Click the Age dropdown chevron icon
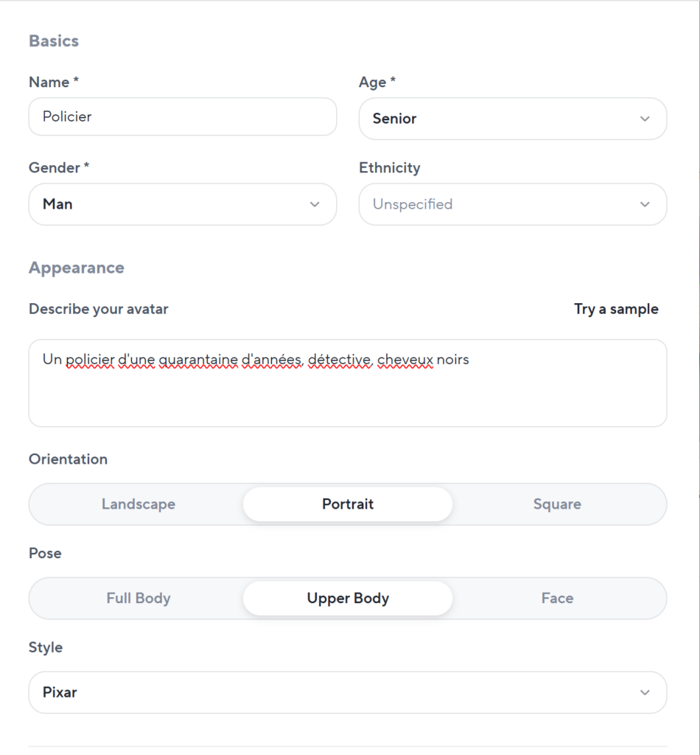 (645, 119)
